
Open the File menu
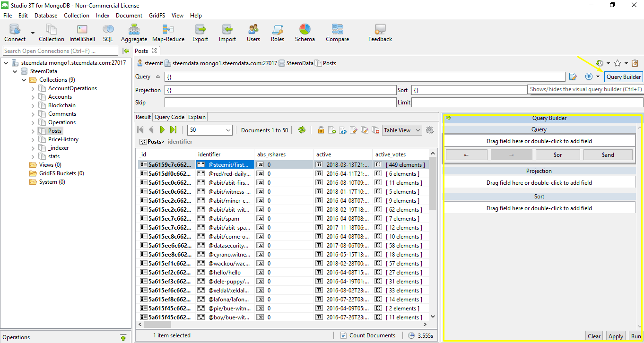click(8, 16)
